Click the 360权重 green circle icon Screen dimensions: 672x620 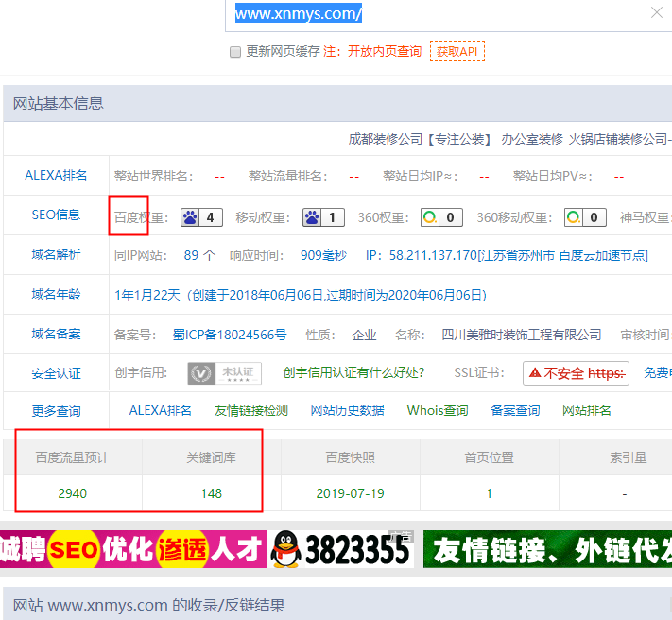click(430, 217)
